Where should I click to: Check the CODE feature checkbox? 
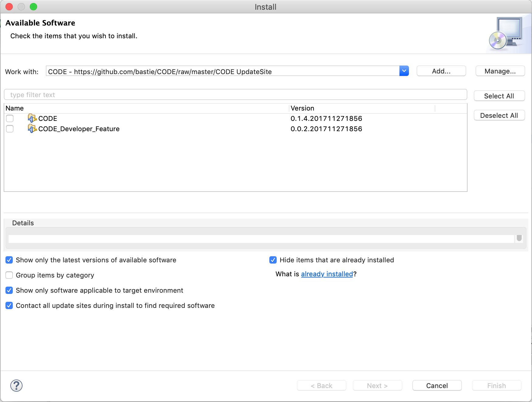click(10, 118)
